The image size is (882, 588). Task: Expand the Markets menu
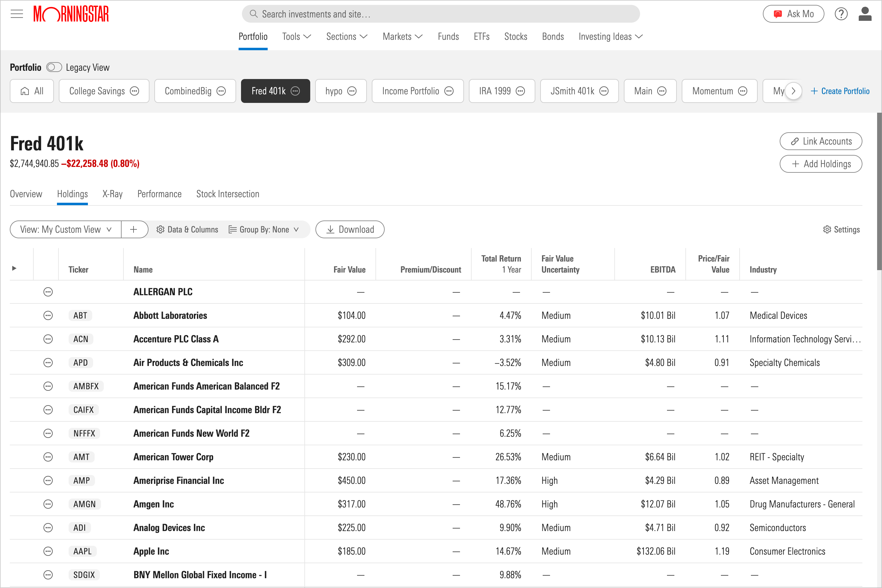click(402, 37)
